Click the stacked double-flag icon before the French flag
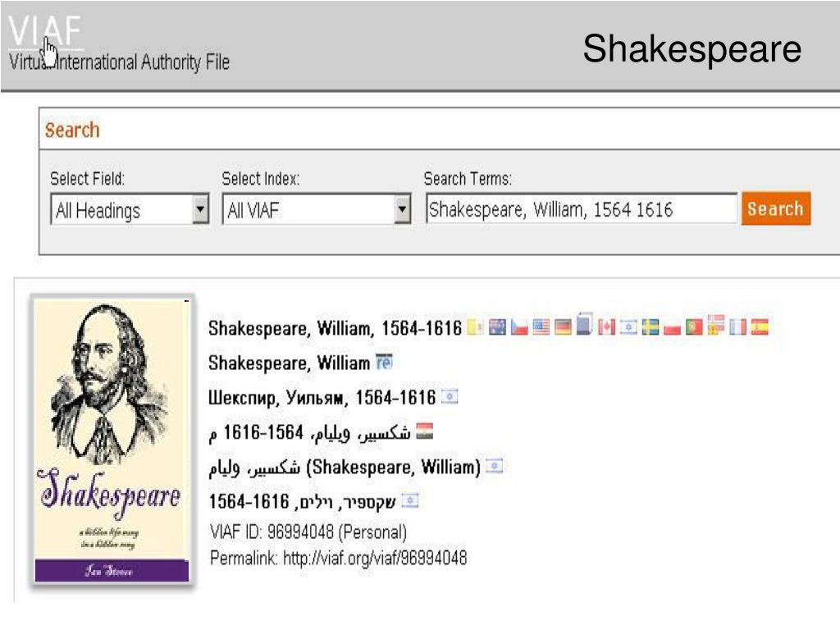840x630 pixels. click(x=715, y=325)
